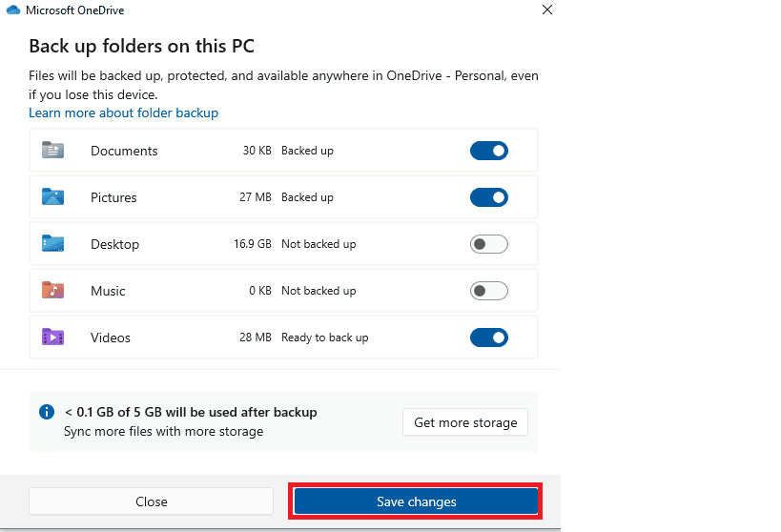Select the Desktop folder name

click(115, 245)
